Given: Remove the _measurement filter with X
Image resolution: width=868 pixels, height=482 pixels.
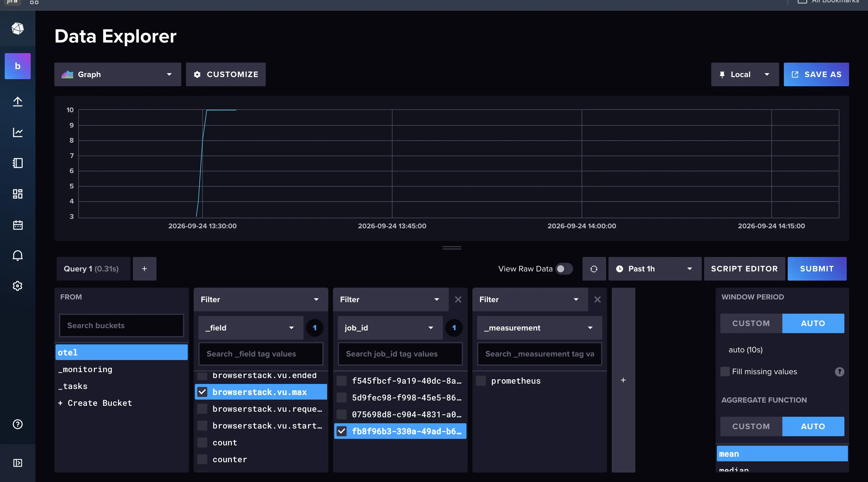Looking at the screenshot, I should point(598,300).
